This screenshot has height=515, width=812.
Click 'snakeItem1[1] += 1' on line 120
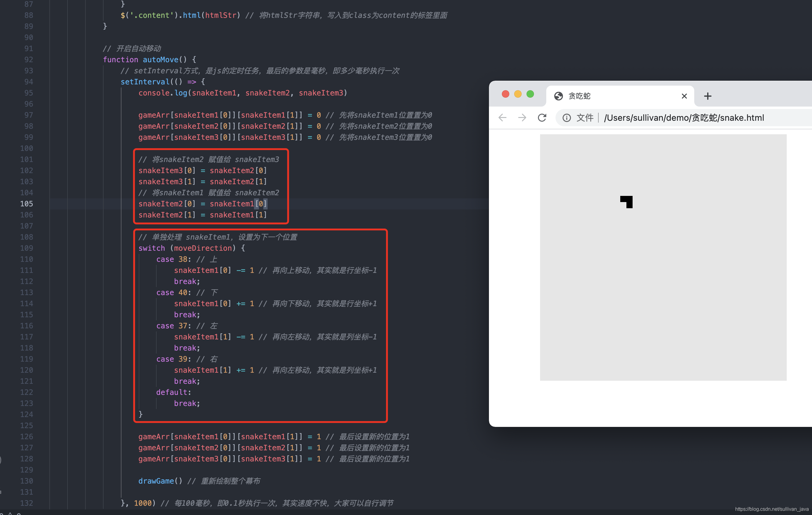pos(214,370)
